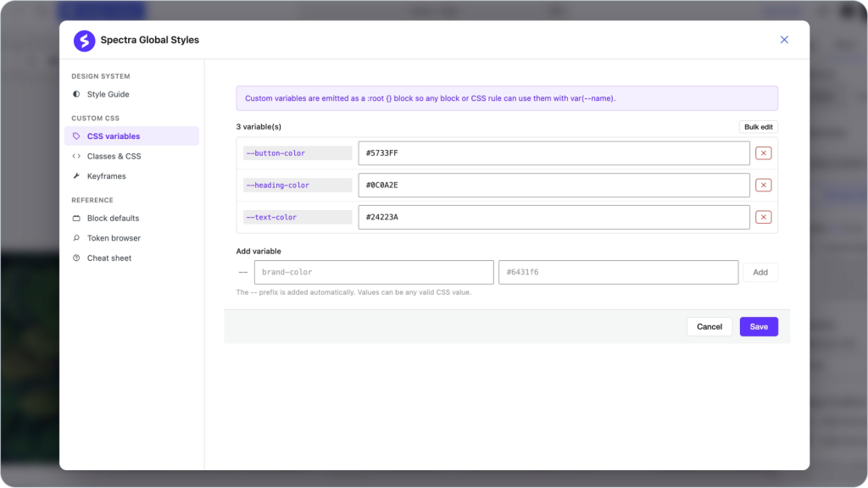Click the Classes & CSS code icon
The width and height of the screenshot is (868, 488).
pos(76,156)
